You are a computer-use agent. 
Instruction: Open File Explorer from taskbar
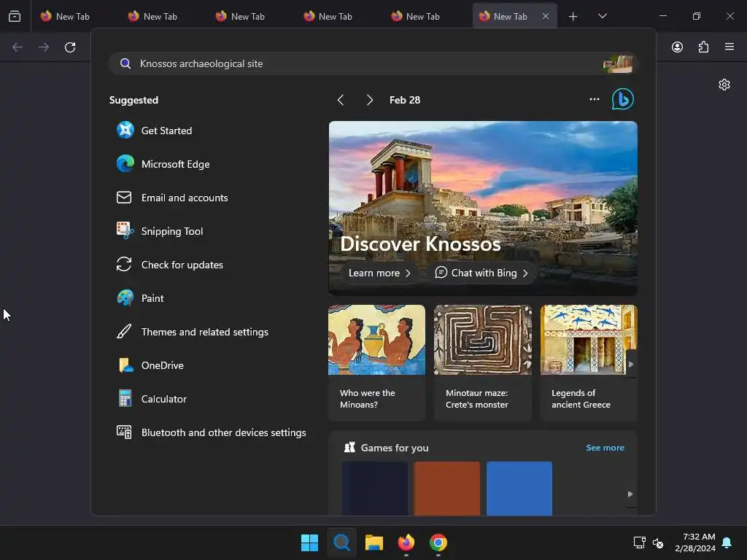tap(374, 542)
